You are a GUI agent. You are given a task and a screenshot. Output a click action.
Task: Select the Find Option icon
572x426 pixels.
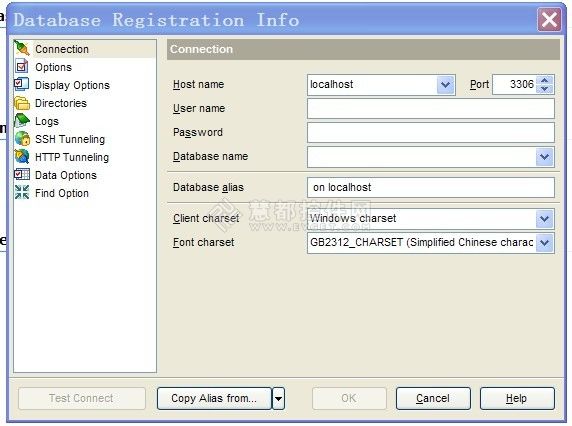[22, 192]
